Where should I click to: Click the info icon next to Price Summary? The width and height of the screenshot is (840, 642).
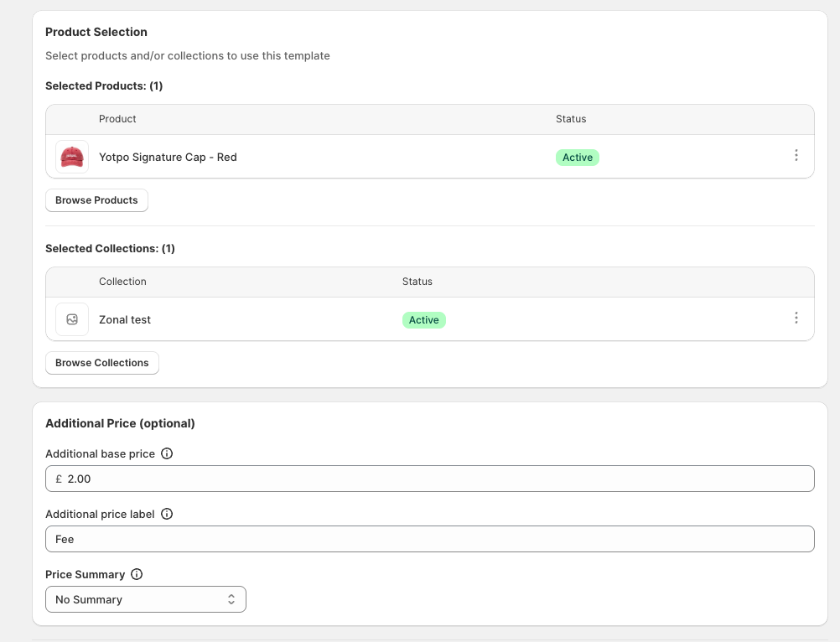click(x=137, y=574)
